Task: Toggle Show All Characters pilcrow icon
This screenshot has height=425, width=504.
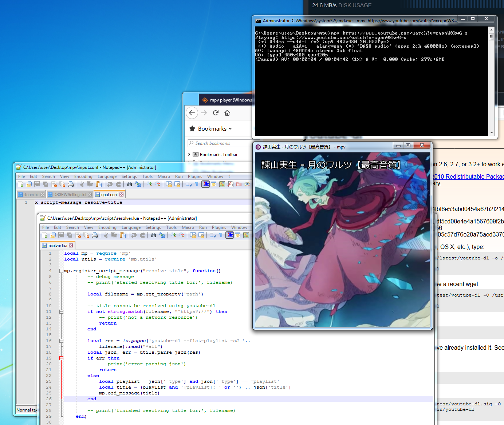Action: point(221,235)
